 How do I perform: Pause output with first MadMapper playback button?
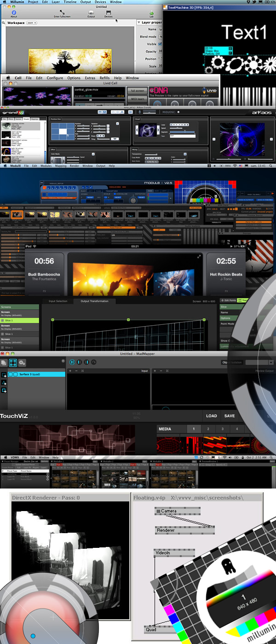point(72,362)
